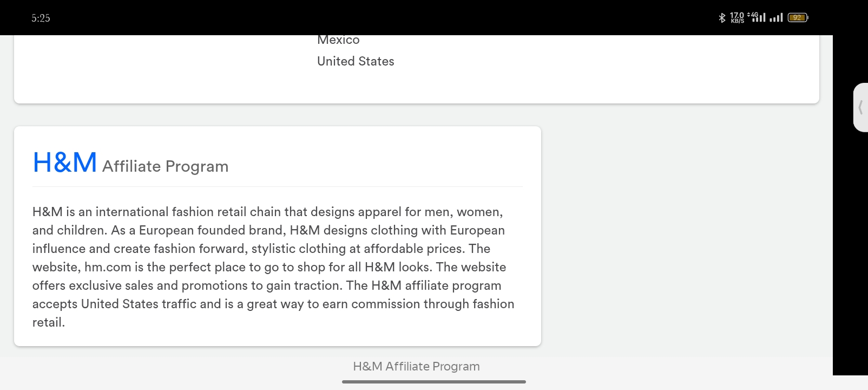Screen dimensions: 868x390
Task: Click 'accepts United States traffic' sentence line
Action: coord(273,304)
